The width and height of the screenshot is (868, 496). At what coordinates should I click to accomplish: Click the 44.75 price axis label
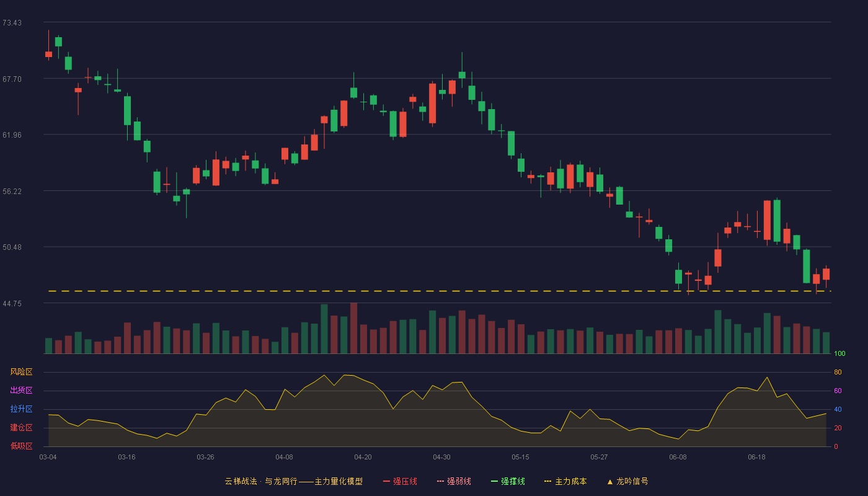(12, 304)
